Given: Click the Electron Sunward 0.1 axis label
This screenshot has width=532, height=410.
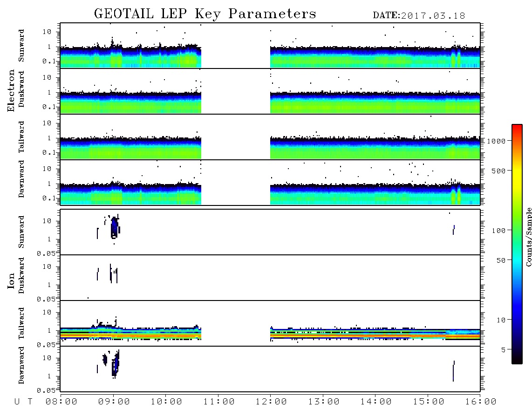Looking at the screenshot, I should (x=49, y=61).
